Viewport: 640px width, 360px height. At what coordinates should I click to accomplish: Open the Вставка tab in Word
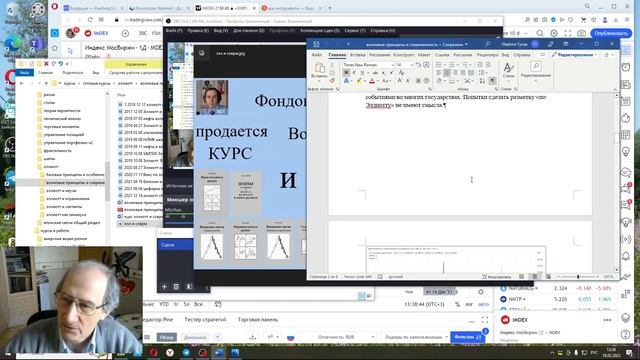point(358,55)
